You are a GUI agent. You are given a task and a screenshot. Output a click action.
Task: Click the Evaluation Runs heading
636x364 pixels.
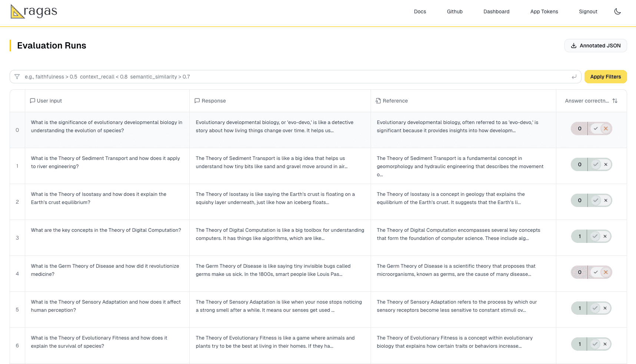tap(52, 46)
